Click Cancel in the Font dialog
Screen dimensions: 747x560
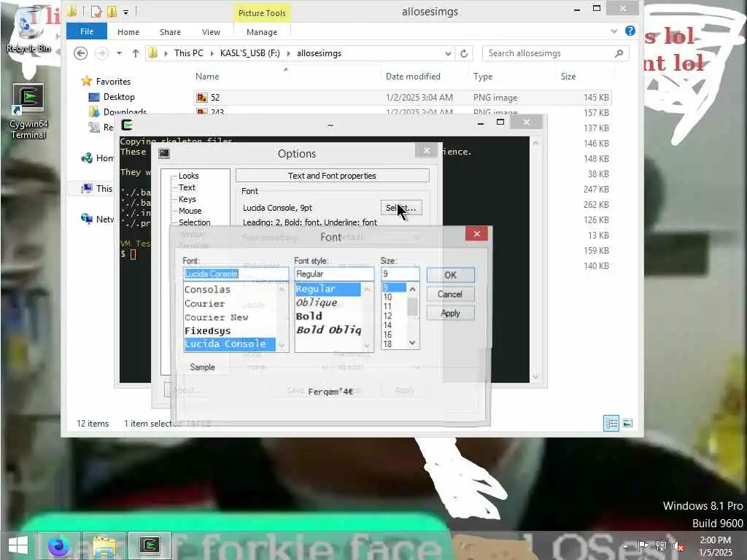[x=450, y=295]
